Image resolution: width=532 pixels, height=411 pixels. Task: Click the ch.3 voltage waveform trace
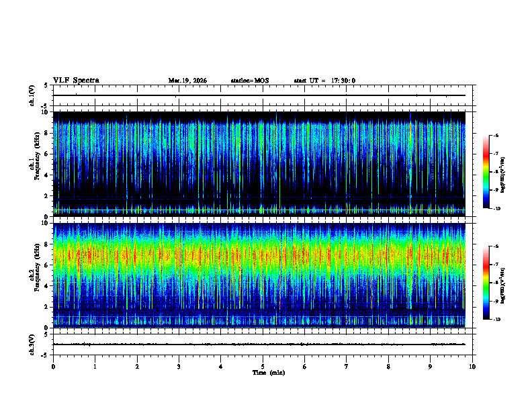[259, 345]
